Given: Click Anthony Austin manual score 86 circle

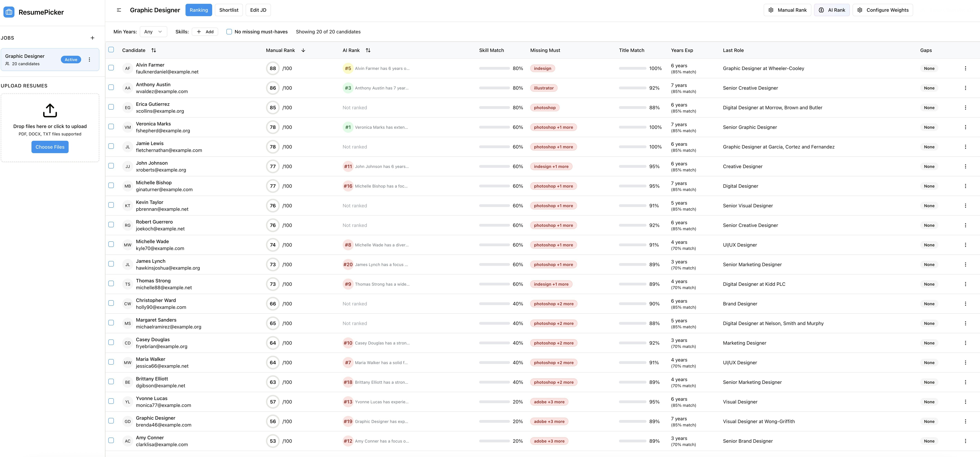Looking at the screenshot, I should [273, 88].
